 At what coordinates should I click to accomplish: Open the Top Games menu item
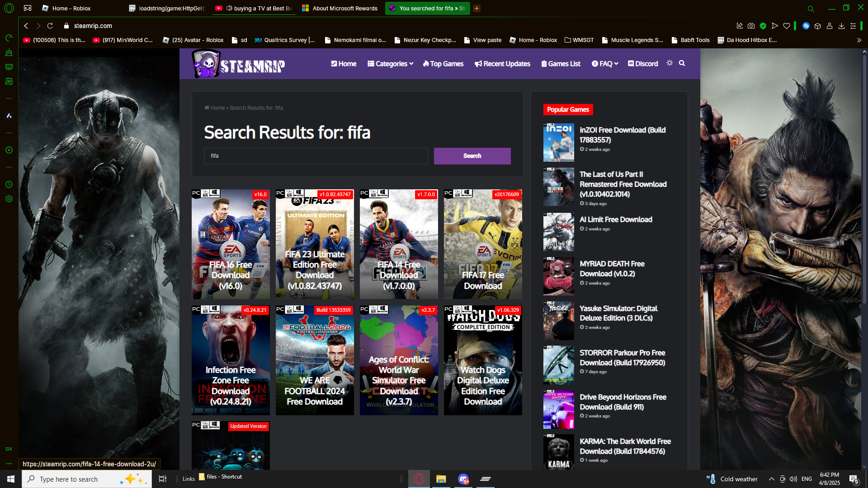443,64
